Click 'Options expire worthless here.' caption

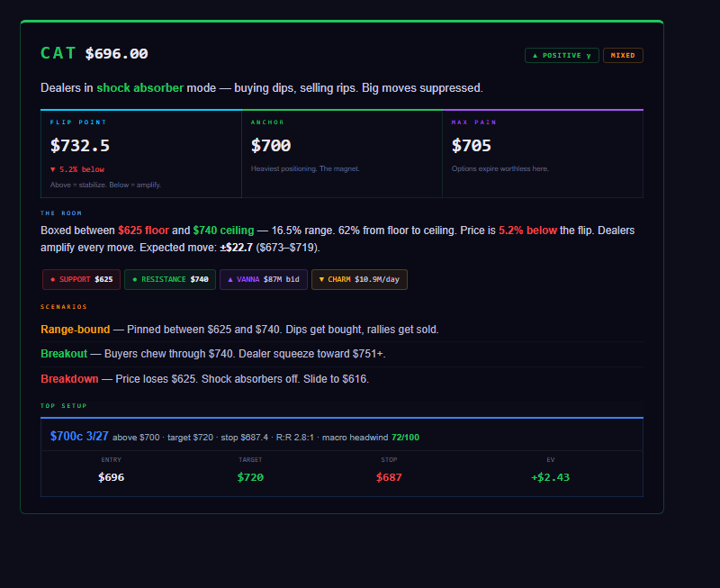point(500,168)
